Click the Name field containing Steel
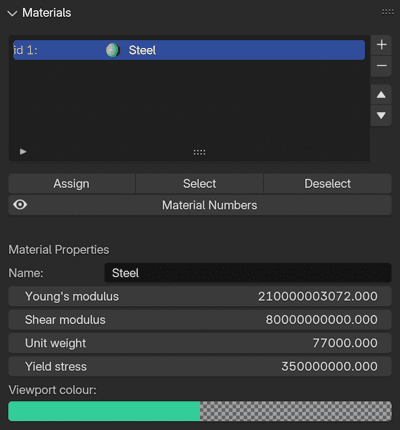The width and height of the screenshot is (400, 430). [248, 273]
